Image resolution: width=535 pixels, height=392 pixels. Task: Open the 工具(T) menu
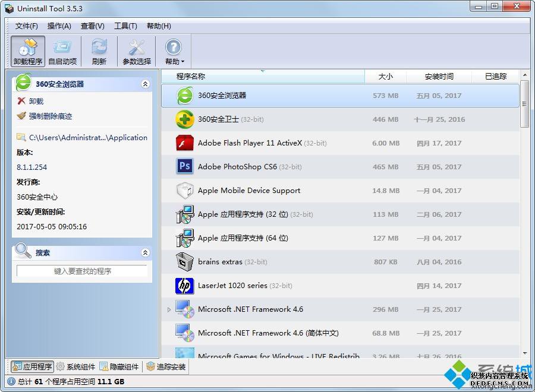point(125,26)
